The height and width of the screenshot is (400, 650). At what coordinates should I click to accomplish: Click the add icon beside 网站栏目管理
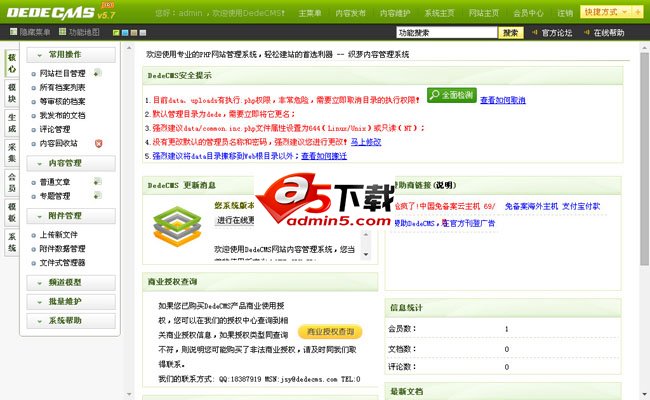tap(97, 73)
